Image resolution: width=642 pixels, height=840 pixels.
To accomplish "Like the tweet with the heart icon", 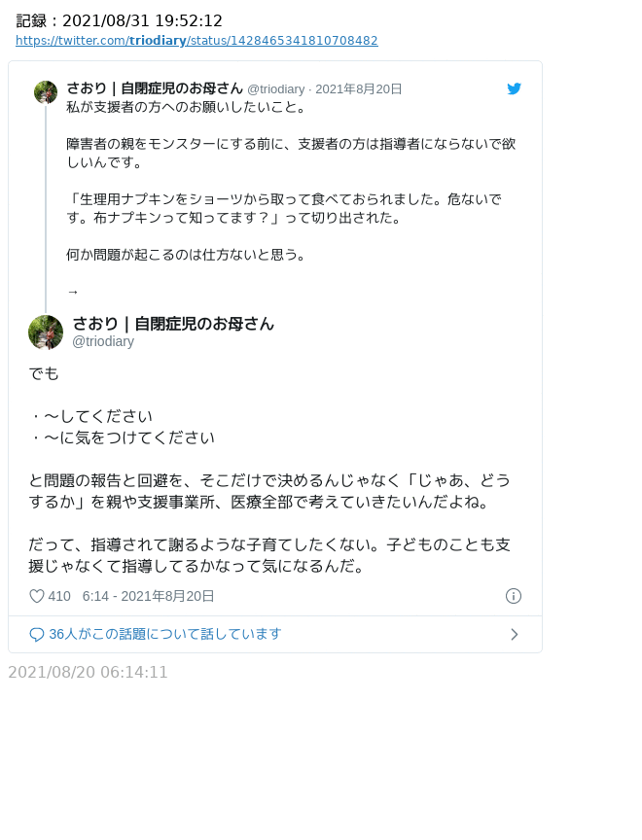I will pos(37,596).
